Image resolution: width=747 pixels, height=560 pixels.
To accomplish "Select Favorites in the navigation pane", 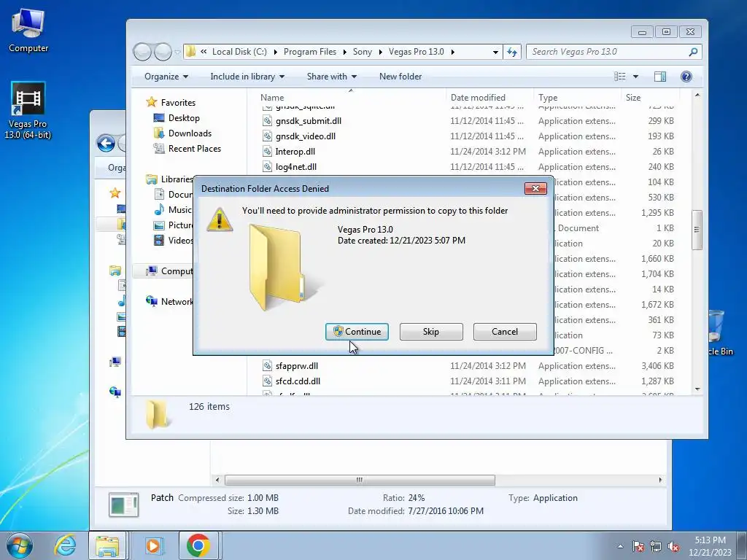I will click(178, 102).
